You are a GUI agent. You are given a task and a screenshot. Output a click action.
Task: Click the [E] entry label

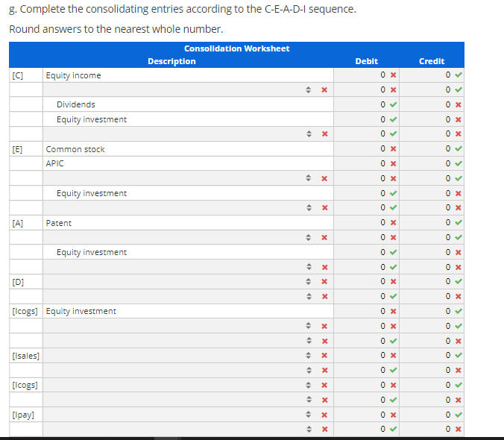pos(17,149)
